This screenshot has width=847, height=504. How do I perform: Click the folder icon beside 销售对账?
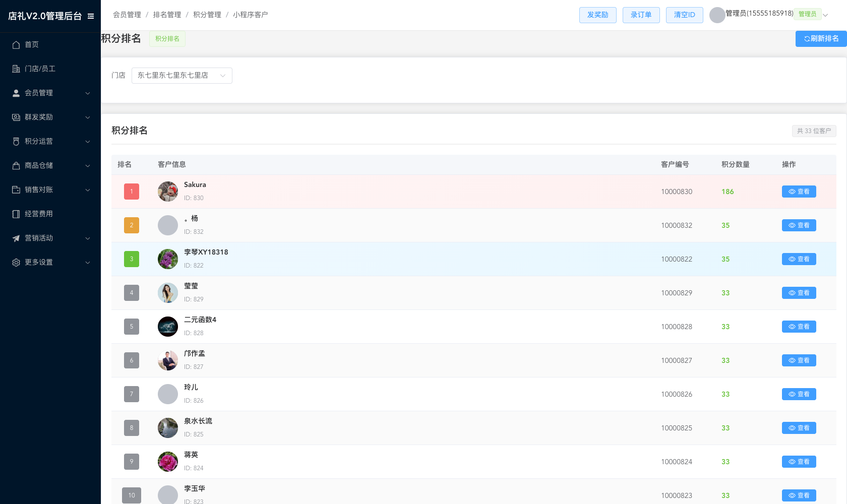pyautogui.click(x=16, y=190)
